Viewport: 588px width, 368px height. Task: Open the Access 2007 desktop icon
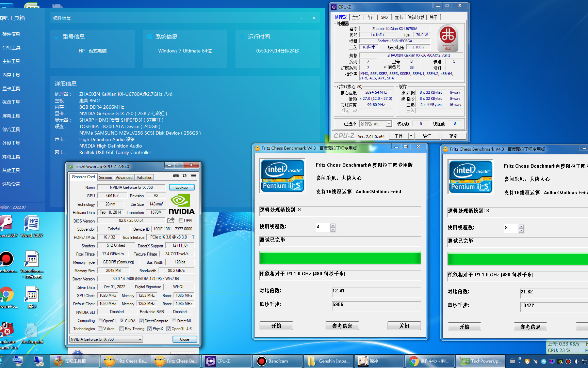tap(7, 227)
